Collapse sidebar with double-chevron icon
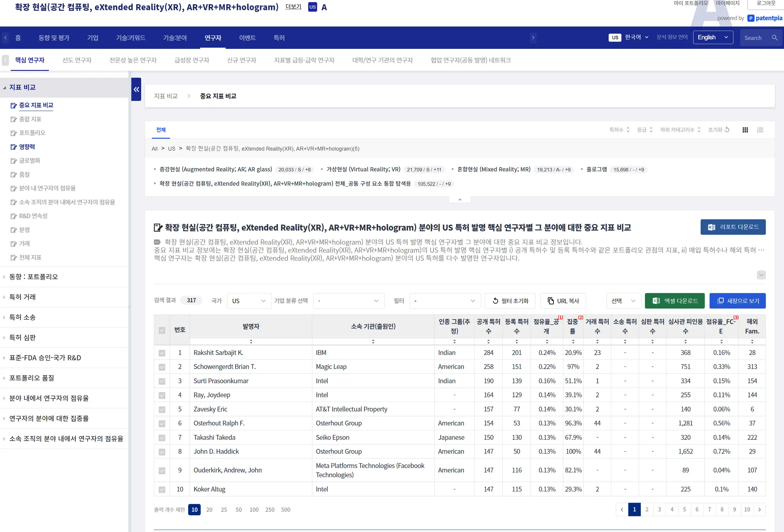 pyautogui.click(x=136, y=89)
